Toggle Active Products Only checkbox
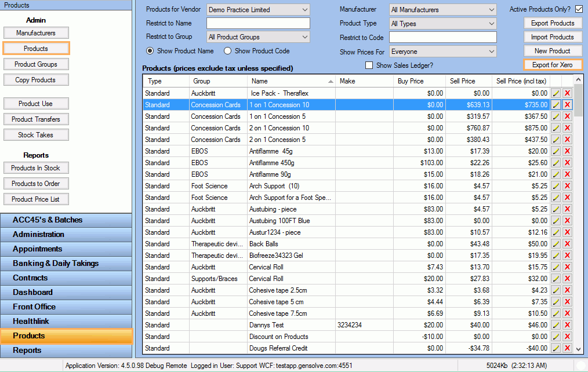588x372 pixels. [x=579, y=9]
